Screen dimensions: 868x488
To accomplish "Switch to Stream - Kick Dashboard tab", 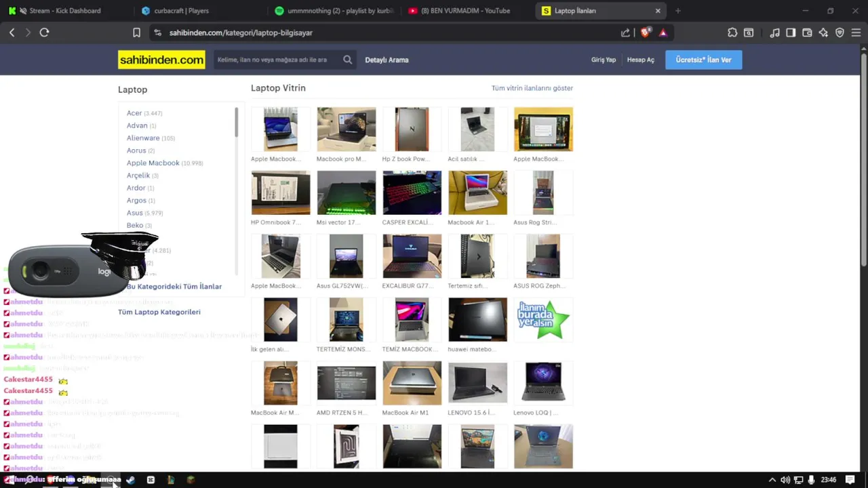I will (64, 11).
